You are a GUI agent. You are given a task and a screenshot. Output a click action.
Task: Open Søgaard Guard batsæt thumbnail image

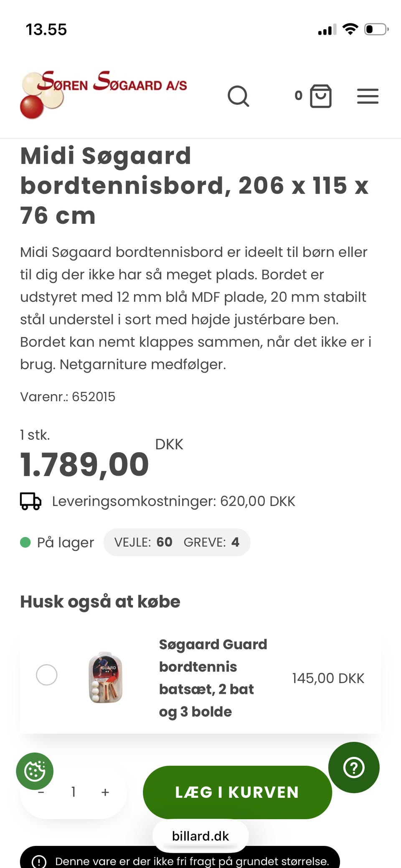click(106, 677)
